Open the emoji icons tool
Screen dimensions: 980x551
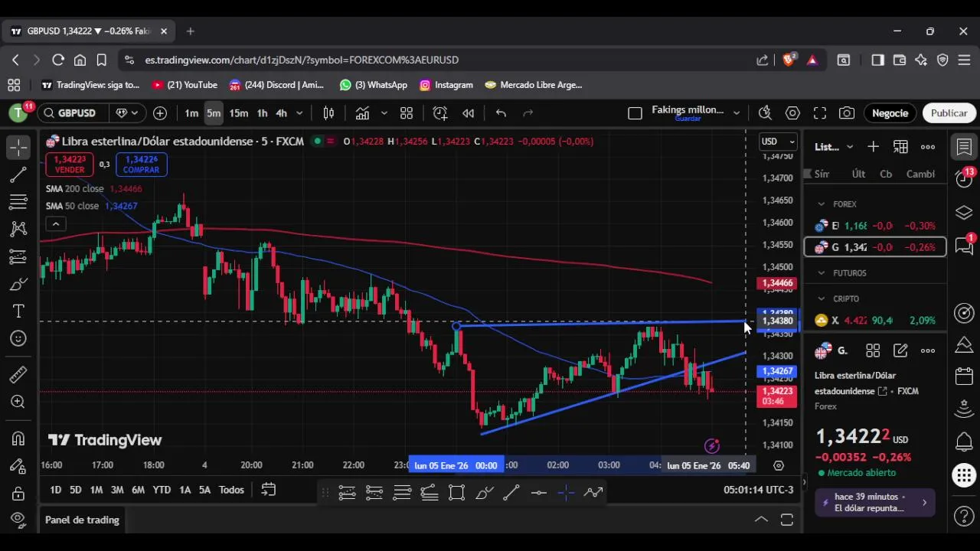[x=18, y=338]
